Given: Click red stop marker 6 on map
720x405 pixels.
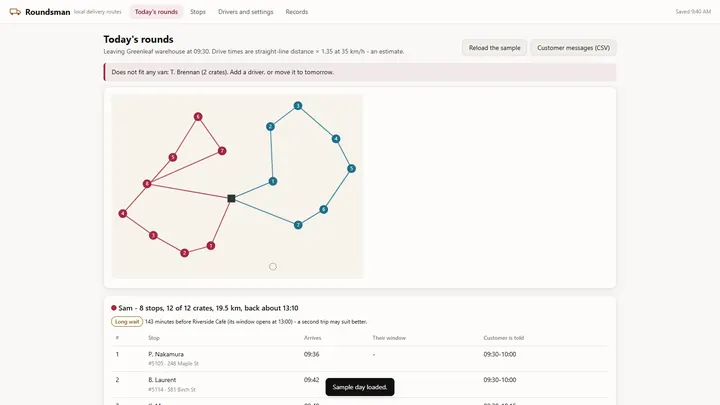Looking at the screenshot, I should (198, 117).
